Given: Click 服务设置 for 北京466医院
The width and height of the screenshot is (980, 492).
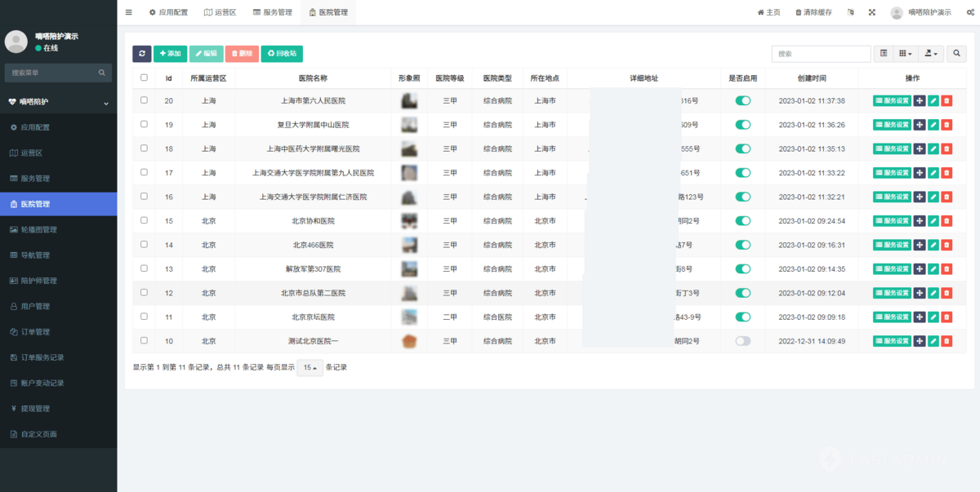Looking at the screenshot, I should [892, 245].
